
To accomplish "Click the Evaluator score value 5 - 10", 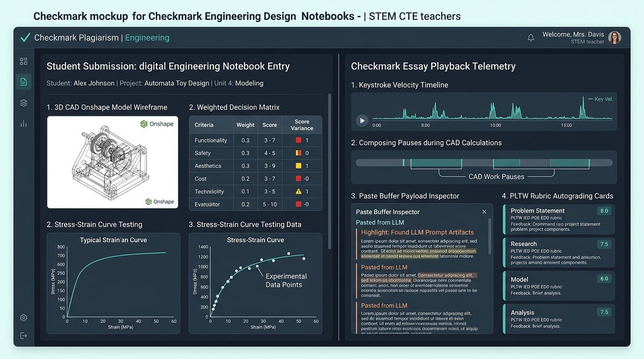I will [x=270, y=204].
